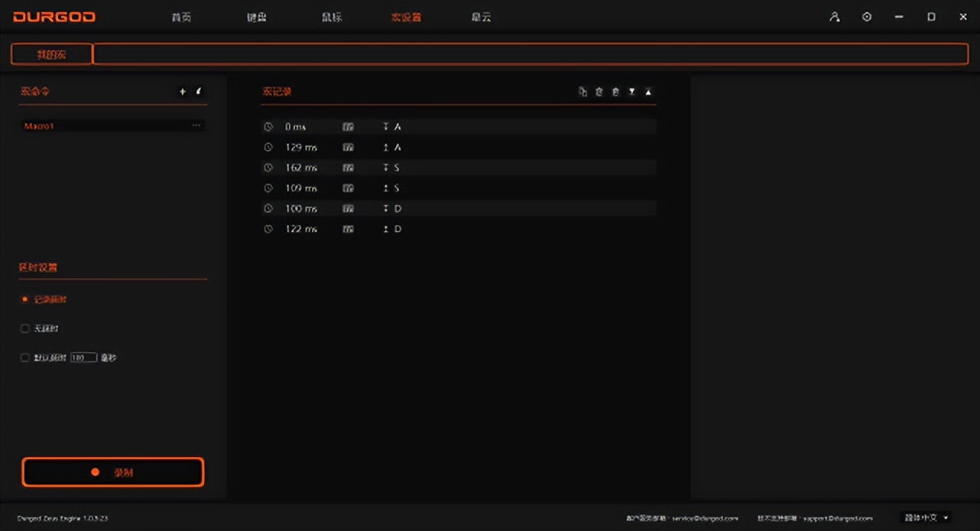Click the delete event icon in 宏记录 toolbar
980x531 pixels.
pos(615,91)
